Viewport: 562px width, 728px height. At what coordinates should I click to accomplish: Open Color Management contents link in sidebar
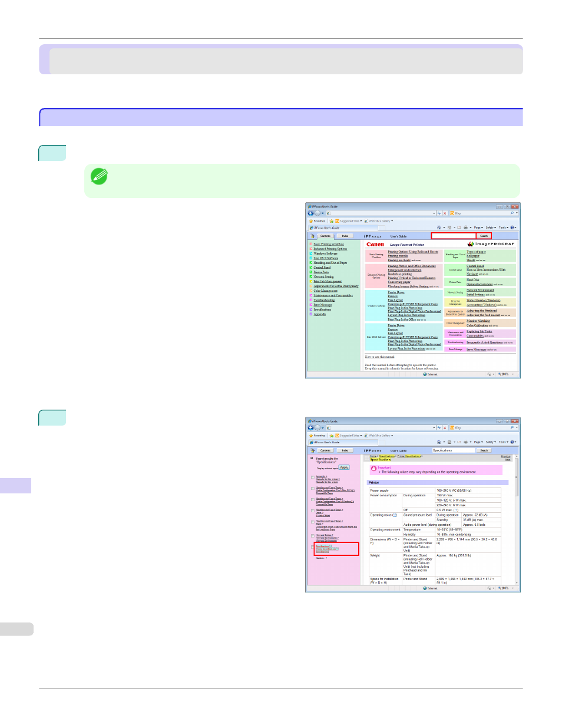(326, 291)
